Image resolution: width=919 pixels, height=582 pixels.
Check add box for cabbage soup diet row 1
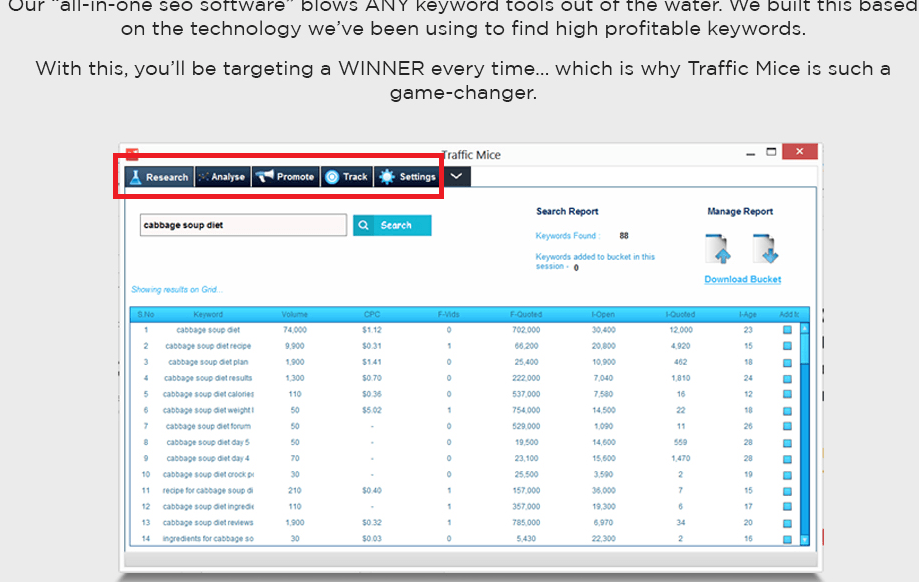point(787,330)
